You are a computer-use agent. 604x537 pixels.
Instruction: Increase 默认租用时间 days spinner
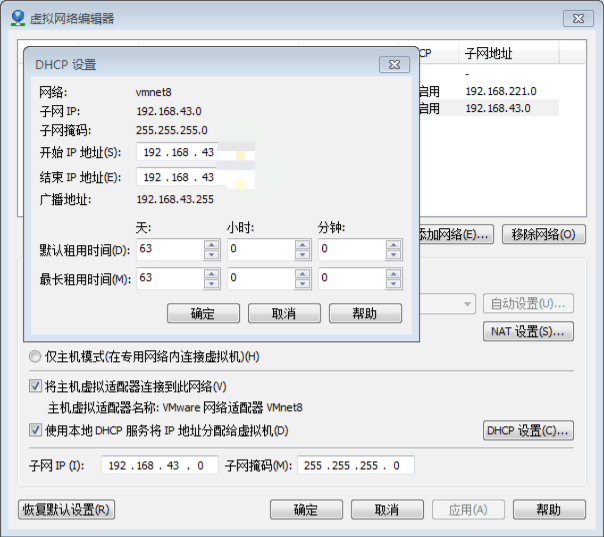click(211, 243)
